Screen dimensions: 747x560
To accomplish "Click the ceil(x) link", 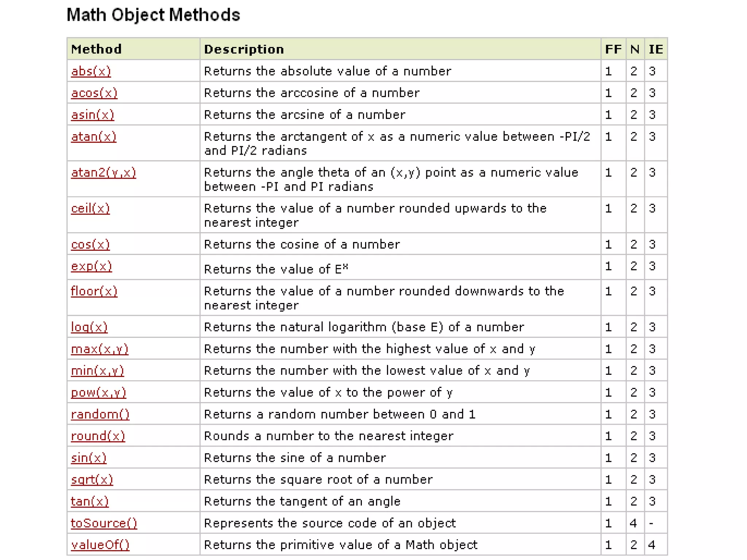I will click(90, 209).
